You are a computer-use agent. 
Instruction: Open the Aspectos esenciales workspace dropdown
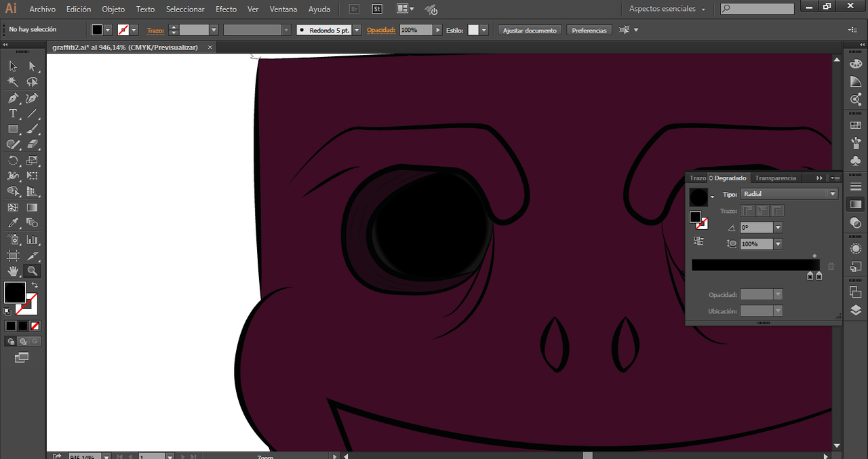point(667,9)
